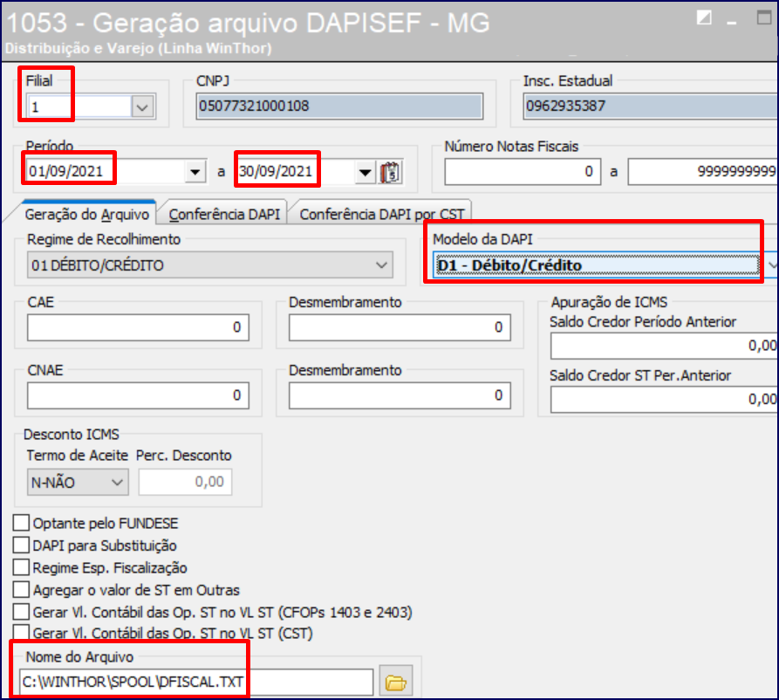Focus the CNAE input field
The width and height of the screenshot is (779, 700).
click(138, 395)
